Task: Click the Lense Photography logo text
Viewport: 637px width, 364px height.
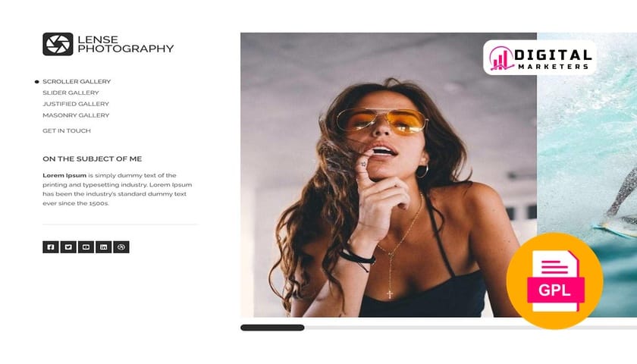Action: pos(126,44)
